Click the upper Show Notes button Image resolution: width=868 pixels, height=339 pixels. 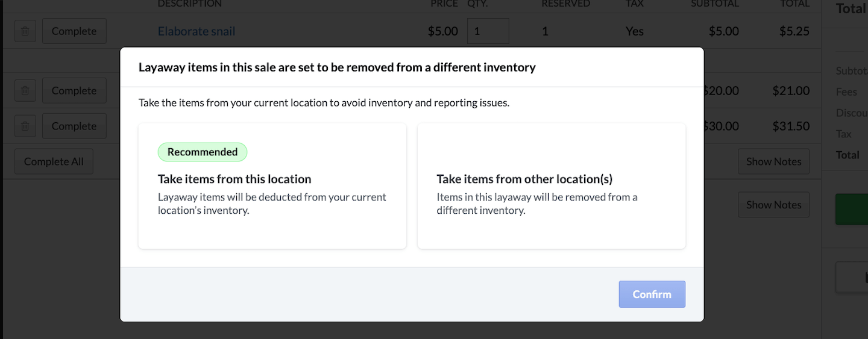click(773, 162)
